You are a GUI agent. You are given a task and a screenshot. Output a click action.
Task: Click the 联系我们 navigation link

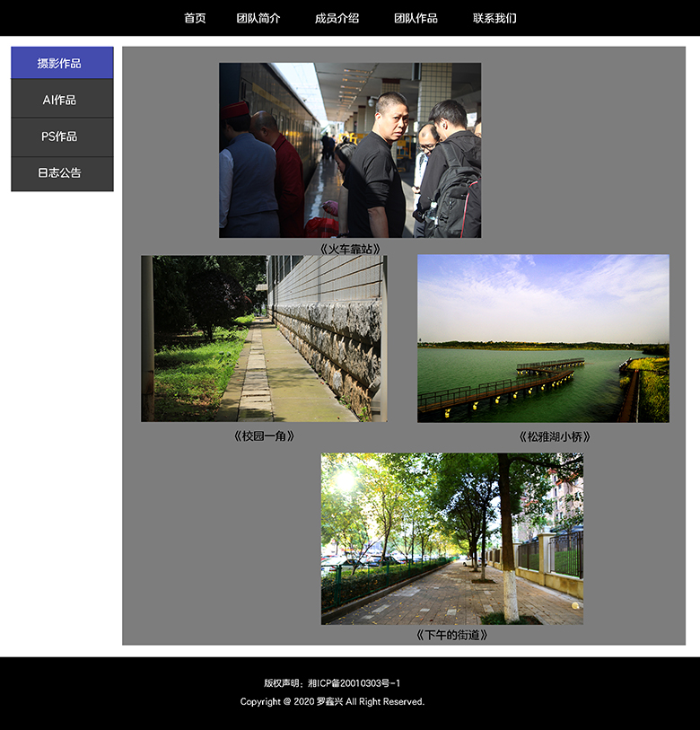tap(494, 18)
